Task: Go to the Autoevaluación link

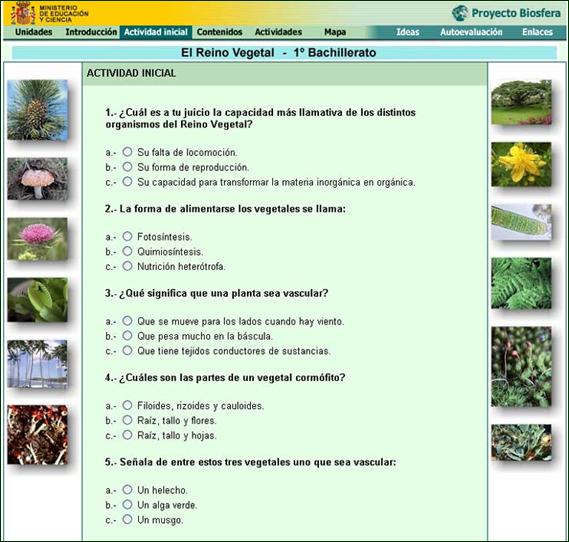Action: [x=471, y=32]
